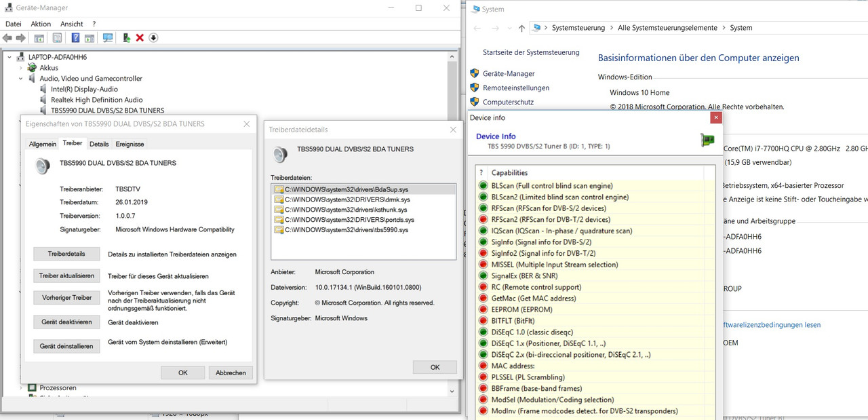The image size is (868, 420).
Task: Click the red indicator next to MISSEL
Action: (x=484, y=265)
